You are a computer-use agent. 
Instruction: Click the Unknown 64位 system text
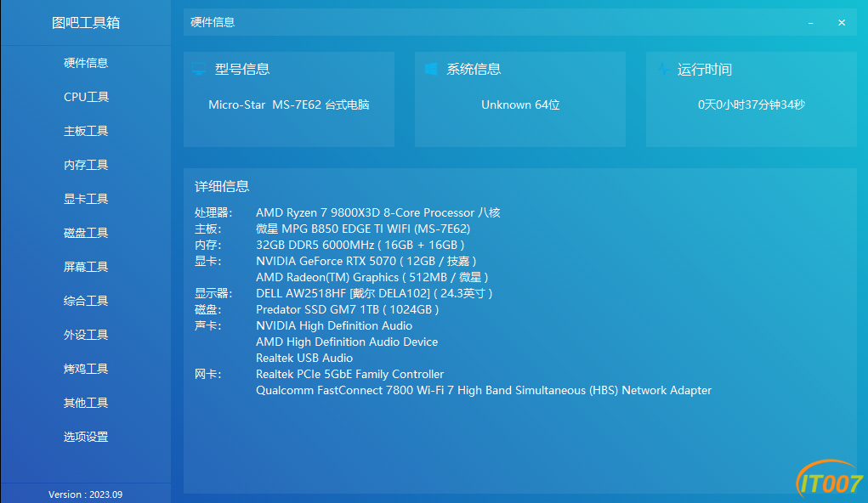click(x=520, y=105)
